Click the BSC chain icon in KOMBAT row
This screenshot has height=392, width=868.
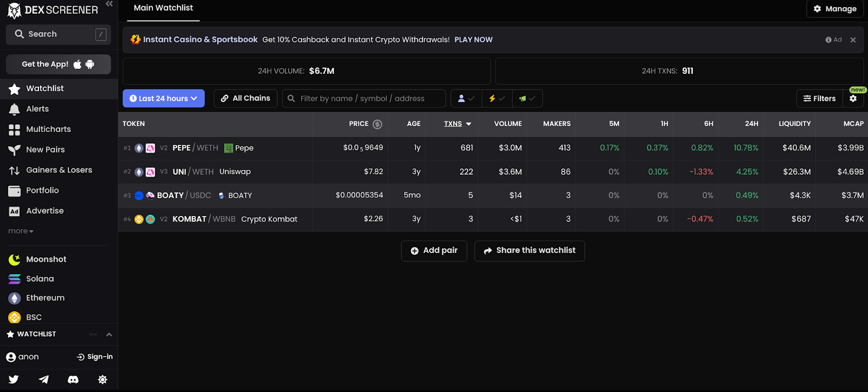pyautogui.click(x=139, y=219)
